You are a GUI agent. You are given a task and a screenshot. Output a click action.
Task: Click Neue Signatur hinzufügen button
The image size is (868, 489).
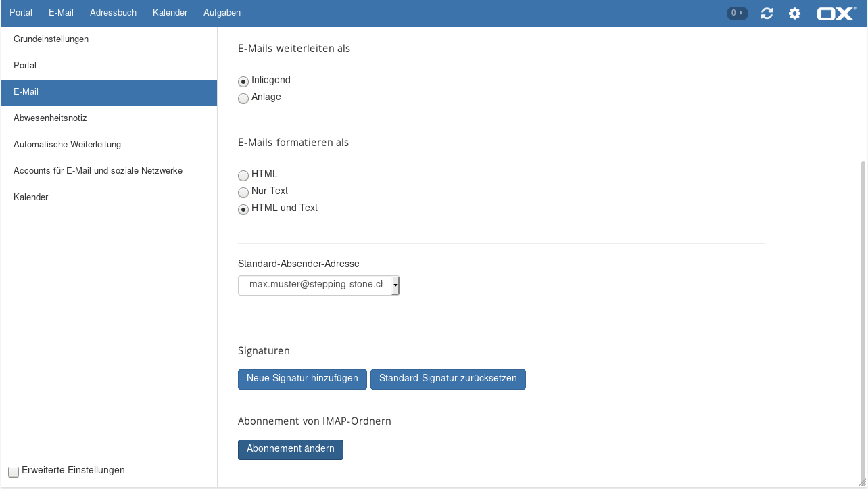302,379
